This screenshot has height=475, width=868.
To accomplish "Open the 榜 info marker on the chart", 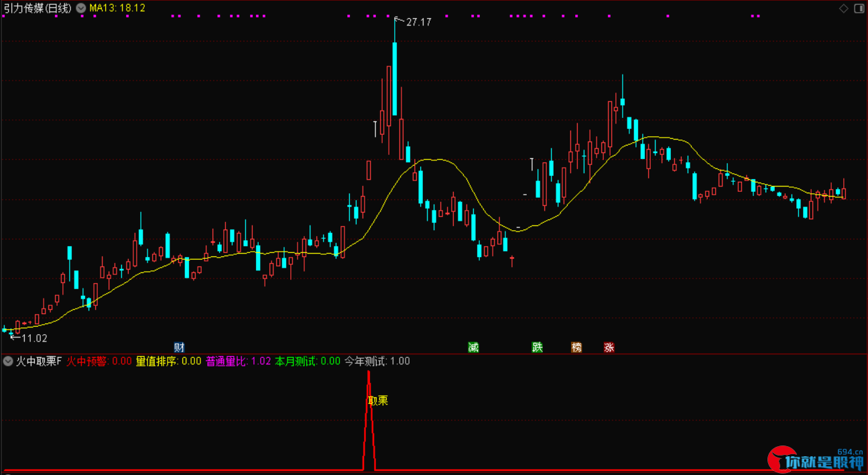I will (576, 347).
